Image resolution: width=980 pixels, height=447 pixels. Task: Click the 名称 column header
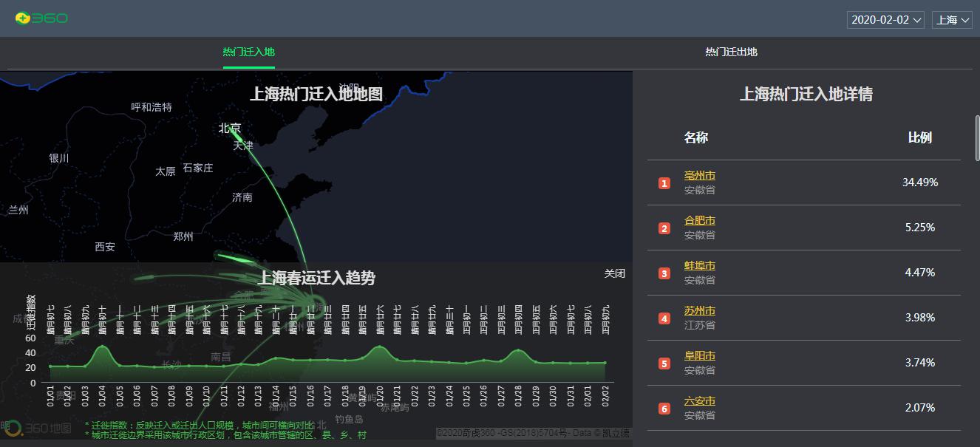(x=696, y=137)
